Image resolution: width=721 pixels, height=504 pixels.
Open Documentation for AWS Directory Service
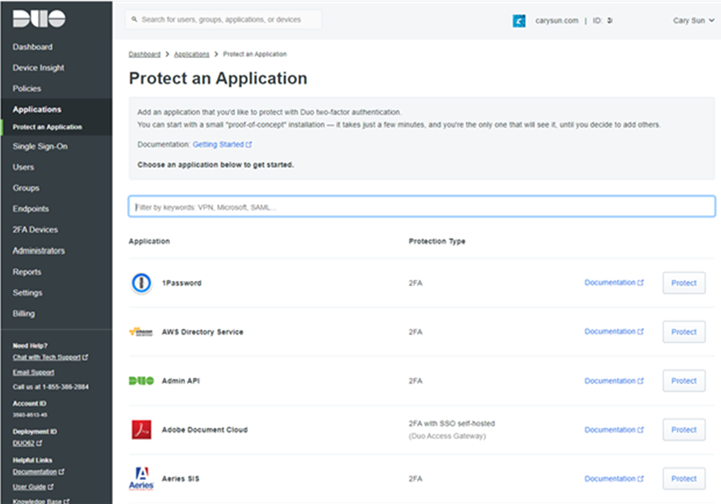[614, 331]
